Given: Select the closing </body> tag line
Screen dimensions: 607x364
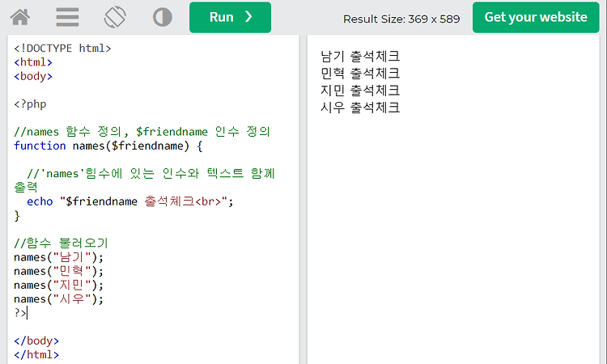Looking at the screenshot, I should (36, 341).
